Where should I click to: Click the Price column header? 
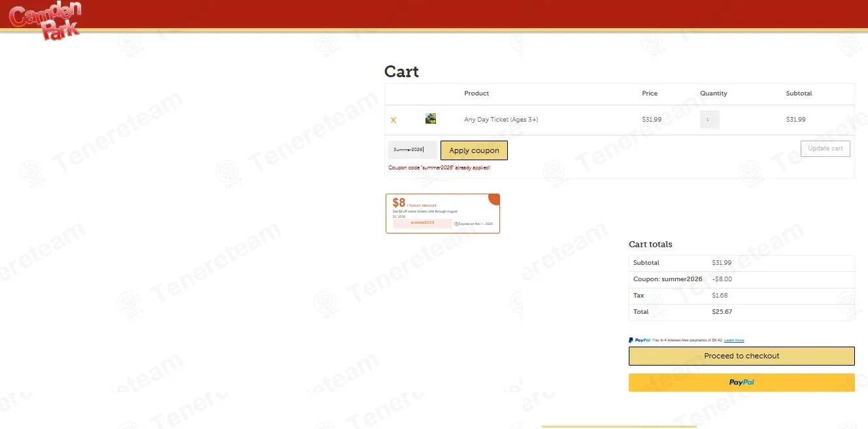coord(650,94)
